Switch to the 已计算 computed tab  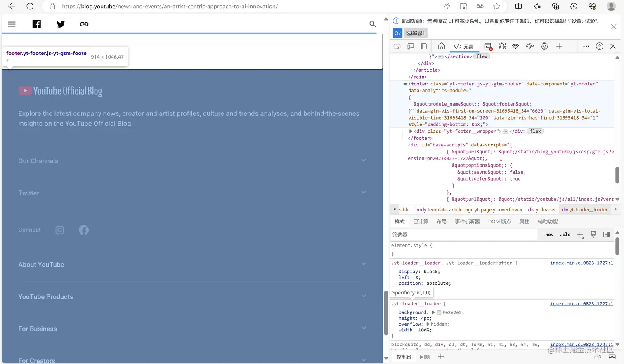coord(421,222)
